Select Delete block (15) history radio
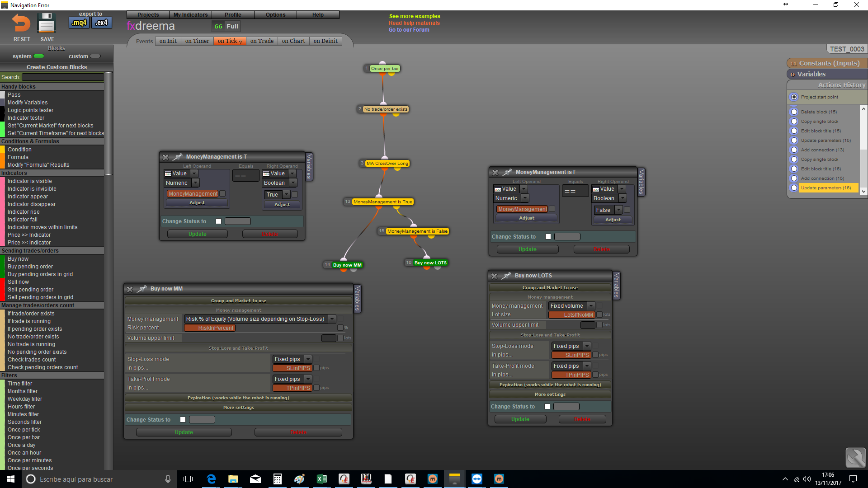The height and width of the screenshot is (488, 868). [x=794, y=112]
